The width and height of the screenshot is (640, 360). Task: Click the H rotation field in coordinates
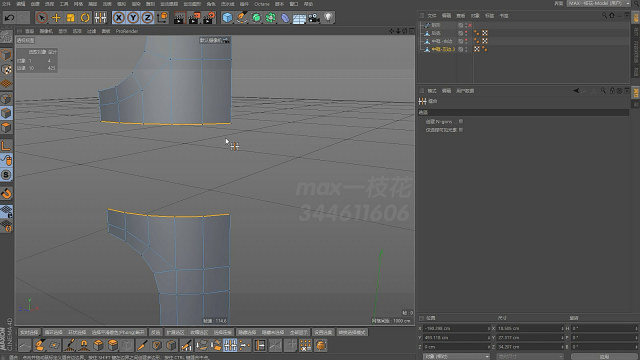click(604, 328)
